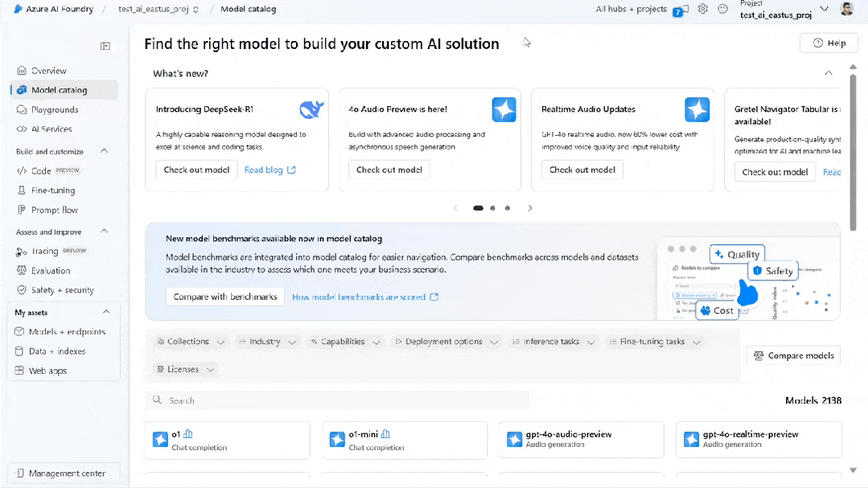The width and height of the screenshot is (868, 488).
Task: Go to next What's new carousel slide
Action: (530, 208)
